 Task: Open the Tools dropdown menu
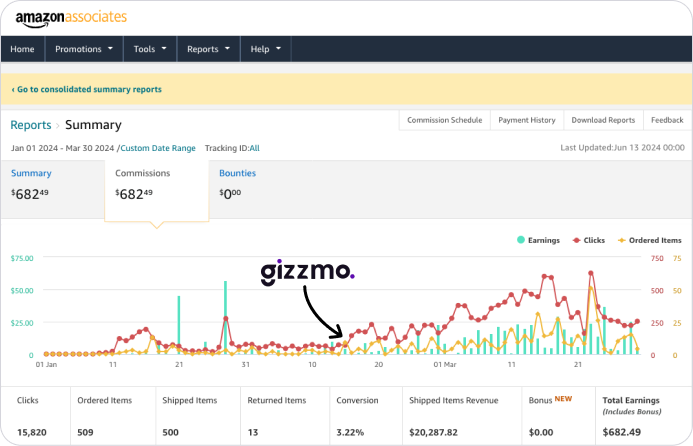[x=149, y=49]
